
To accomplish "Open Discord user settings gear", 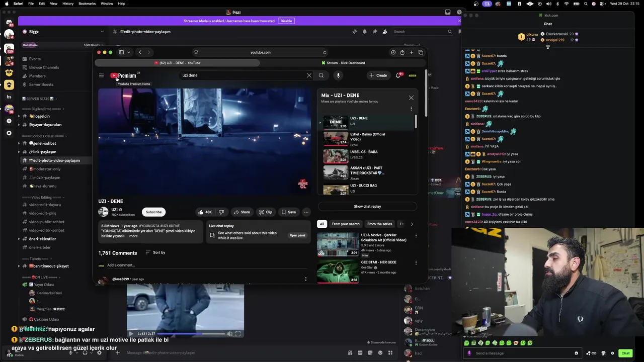I will [99, 353].
